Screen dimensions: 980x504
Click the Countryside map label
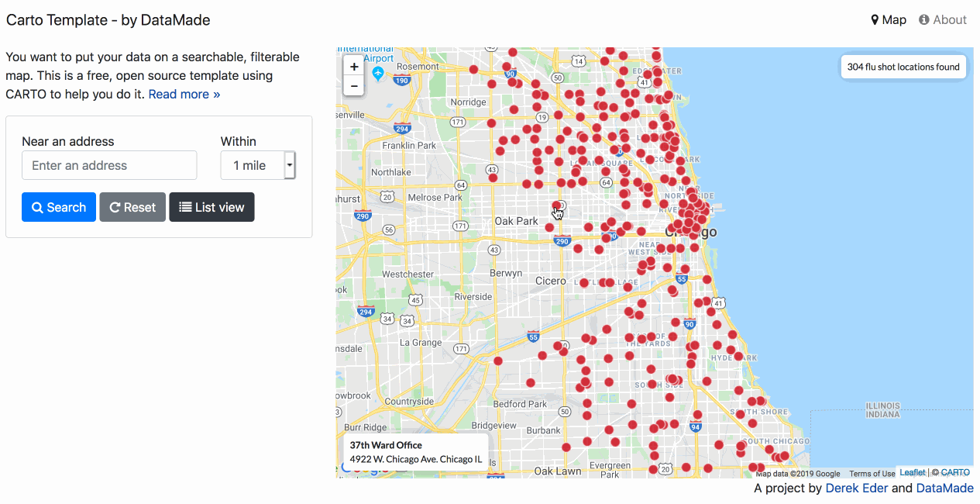pos(409,402)
